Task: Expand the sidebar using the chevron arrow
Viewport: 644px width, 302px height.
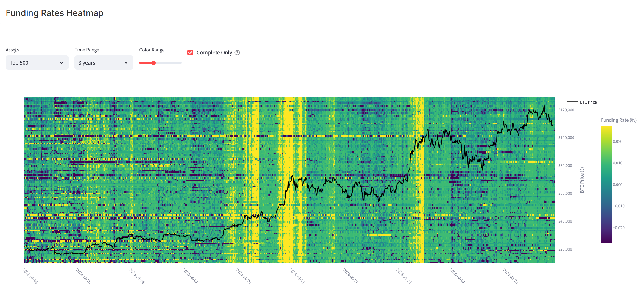Action: 15,51
